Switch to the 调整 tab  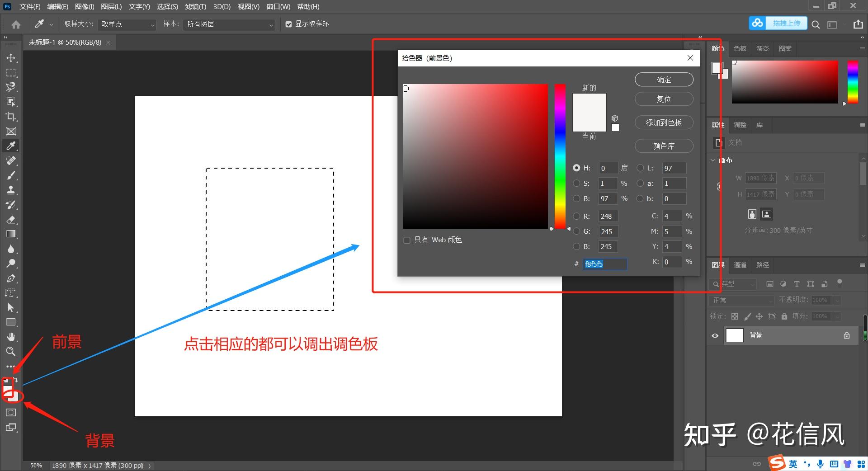pyautogui.click(x=740, y=125)
